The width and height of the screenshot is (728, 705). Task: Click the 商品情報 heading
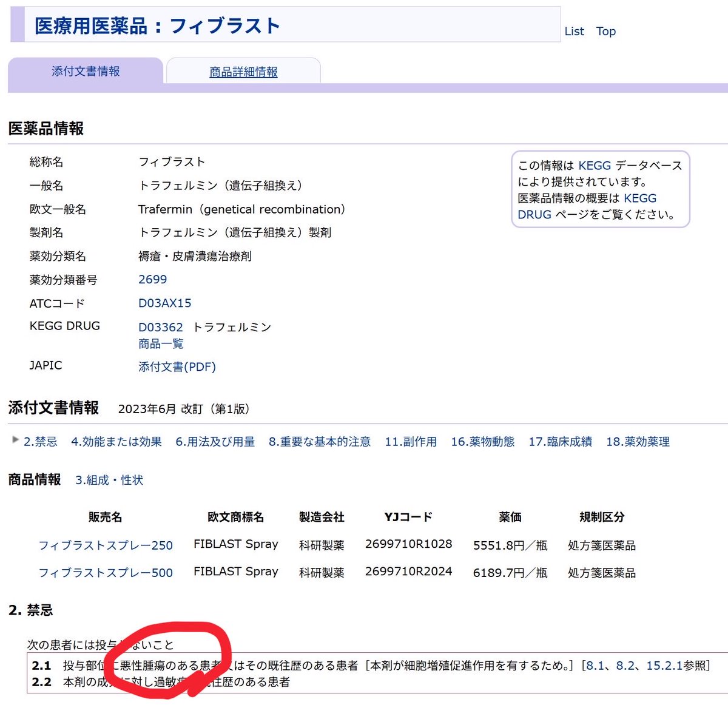point(35,479)
